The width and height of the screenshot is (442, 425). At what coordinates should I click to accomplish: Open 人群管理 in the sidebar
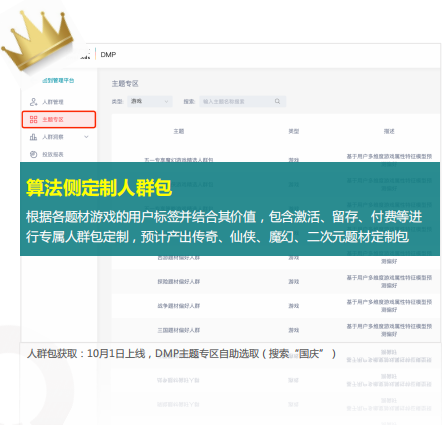coord(53,102)
